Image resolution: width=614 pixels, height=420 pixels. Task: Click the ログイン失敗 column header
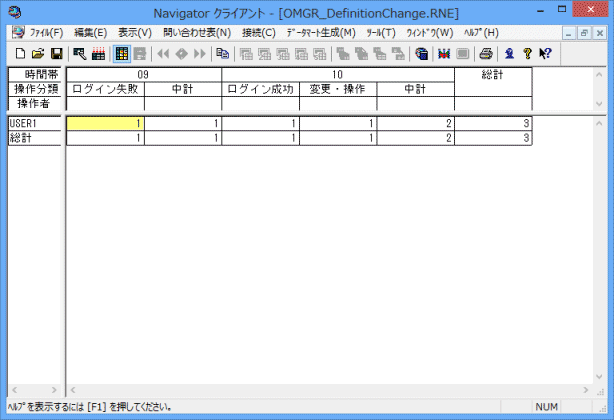click(x=105, y=89)
